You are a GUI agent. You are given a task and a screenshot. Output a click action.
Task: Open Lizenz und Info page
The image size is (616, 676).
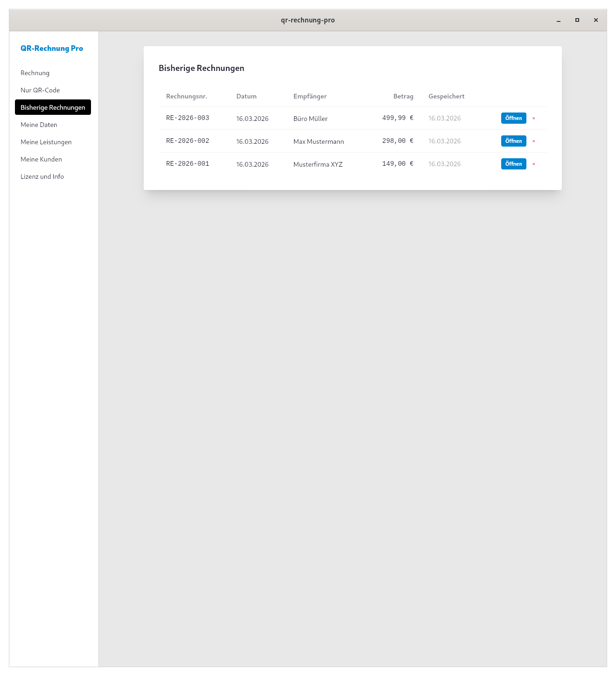coord(42,176)
